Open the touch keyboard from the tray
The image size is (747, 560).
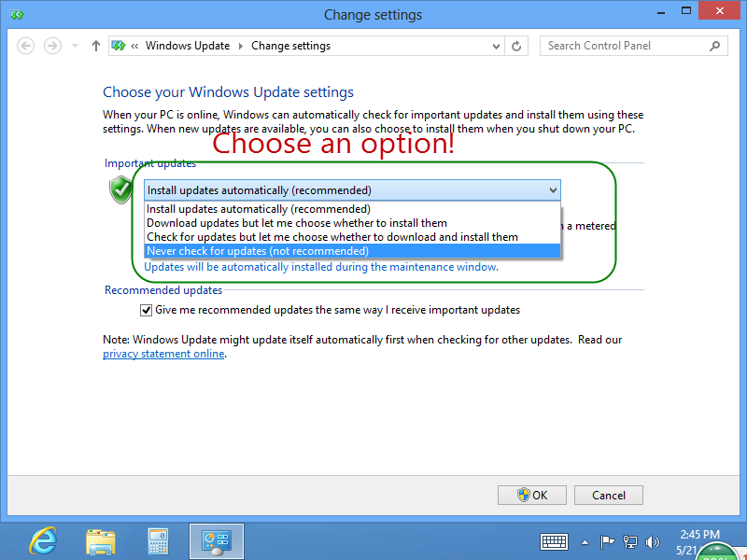pos(554,542)
